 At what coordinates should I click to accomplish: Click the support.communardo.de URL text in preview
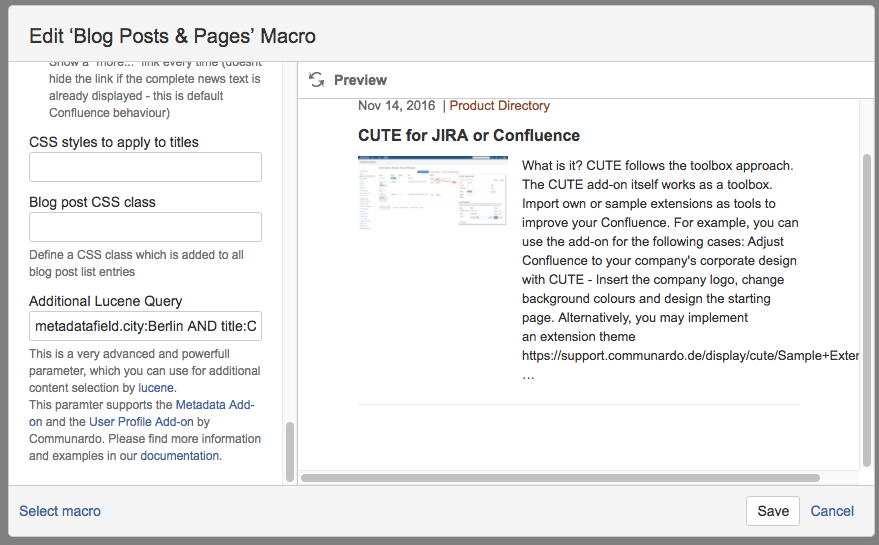690,356
